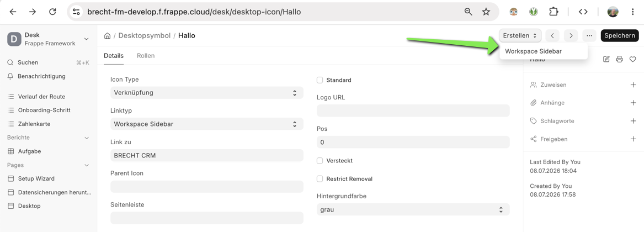Like document with heart icon
The height and width of the screenshot is (232, 644).
coord(632,59)
